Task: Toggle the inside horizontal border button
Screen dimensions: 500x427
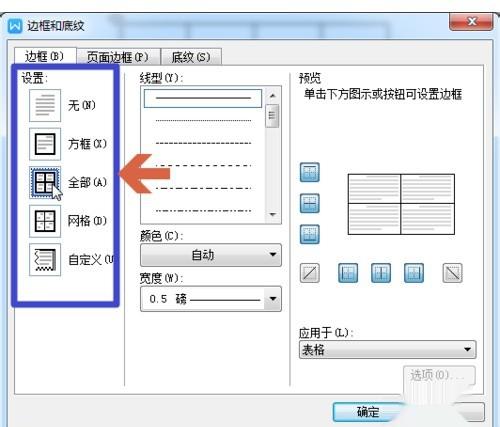Action: click(310, 203)
